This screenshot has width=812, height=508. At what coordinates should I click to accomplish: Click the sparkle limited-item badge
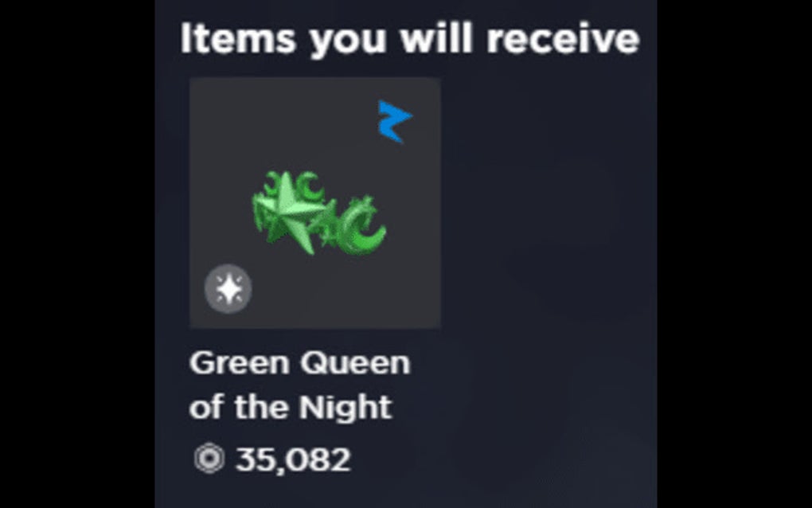(228, 289)
